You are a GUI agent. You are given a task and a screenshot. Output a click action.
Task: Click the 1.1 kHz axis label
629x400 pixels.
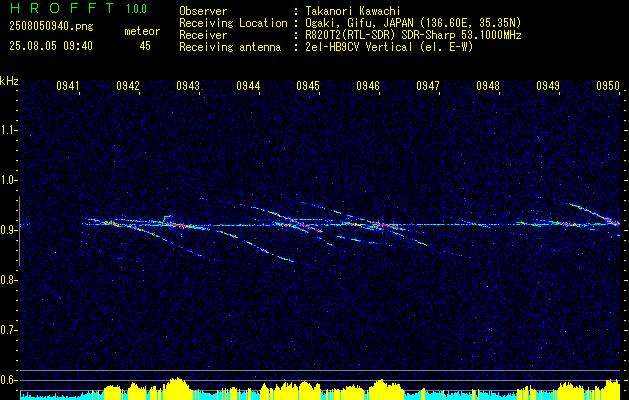coord(8,130)
